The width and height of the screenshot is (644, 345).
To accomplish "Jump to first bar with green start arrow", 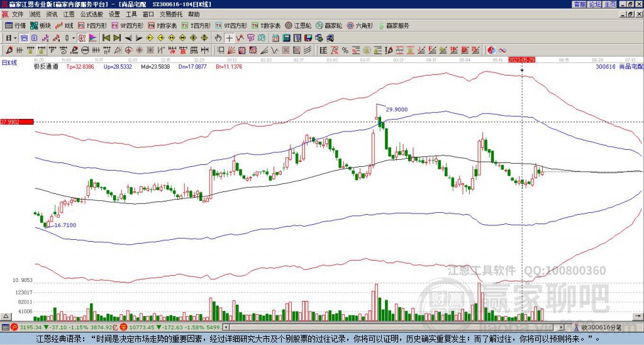I will [x=106, y=38].
